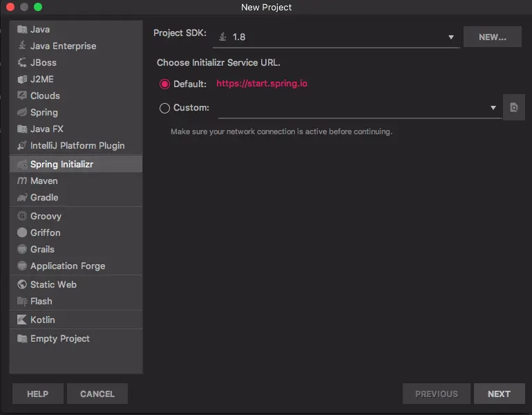
Task: Select Maven in project type list
Action: [76, 181]
